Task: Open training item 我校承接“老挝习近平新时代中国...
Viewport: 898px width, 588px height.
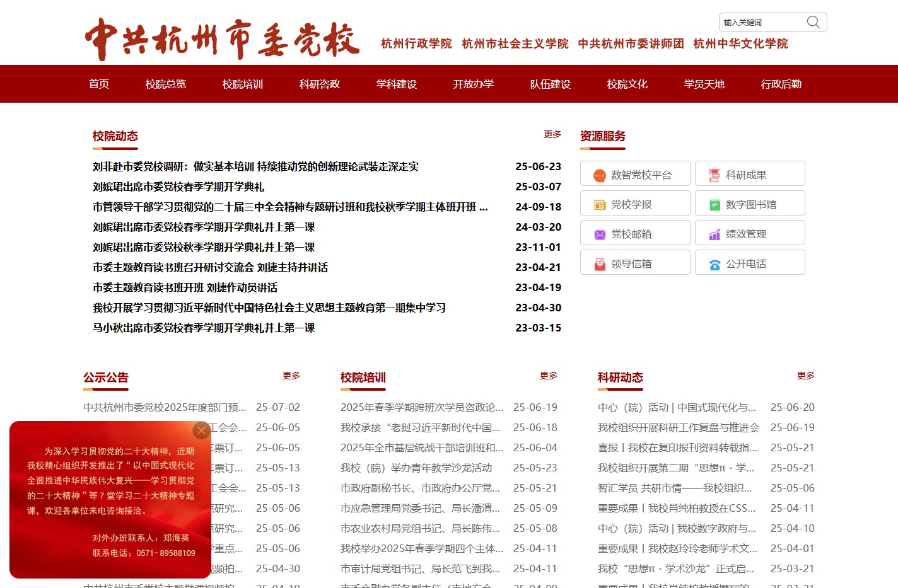Action: 420,427
